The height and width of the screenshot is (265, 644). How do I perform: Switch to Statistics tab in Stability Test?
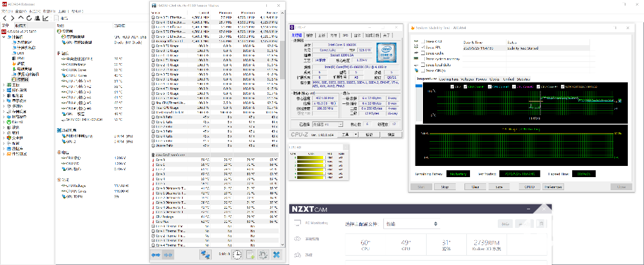click(x=523, y=79)
